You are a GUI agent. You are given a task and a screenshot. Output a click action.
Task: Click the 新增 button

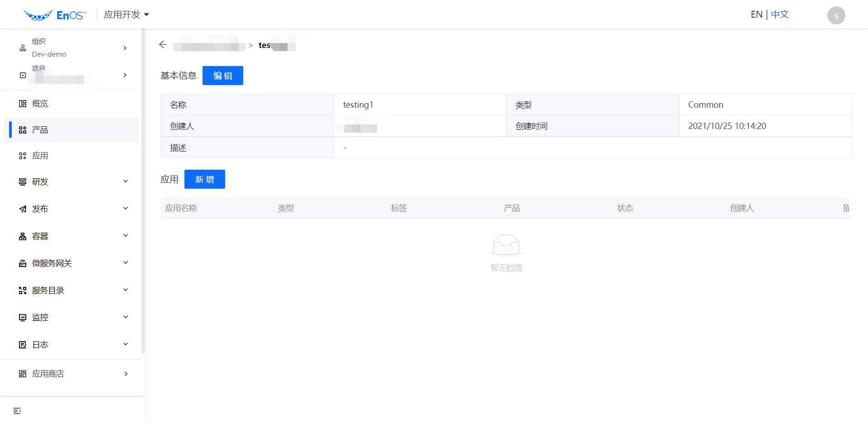(204, 179)
